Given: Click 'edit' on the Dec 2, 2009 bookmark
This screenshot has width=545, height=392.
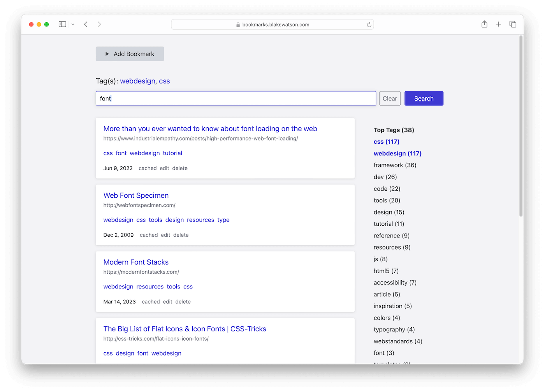Looking at the screenshot, I should click(x=165, y=235).
